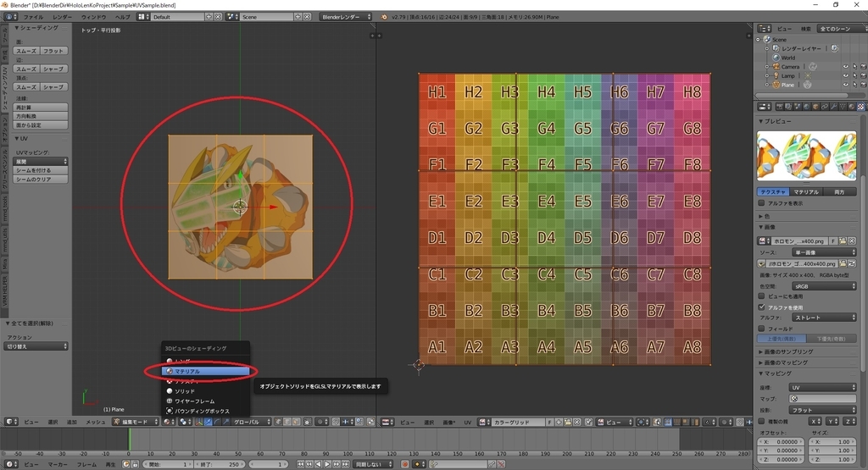Toggle the 3D manipulator widget icon
Image resolution: width=868 pixels, height=470 pixels.
click(x=198, y=422)
